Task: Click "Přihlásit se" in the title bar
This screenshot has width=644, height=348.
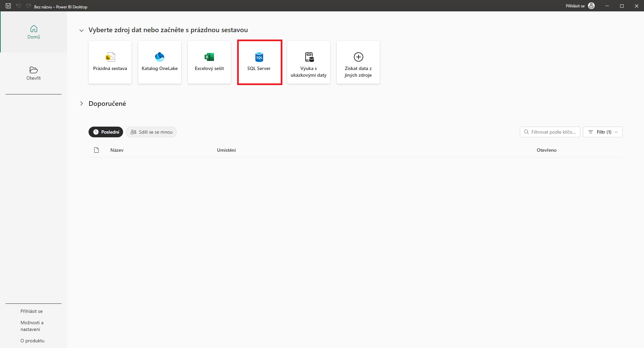Action: pyautogui.click(x=575, y=6)
